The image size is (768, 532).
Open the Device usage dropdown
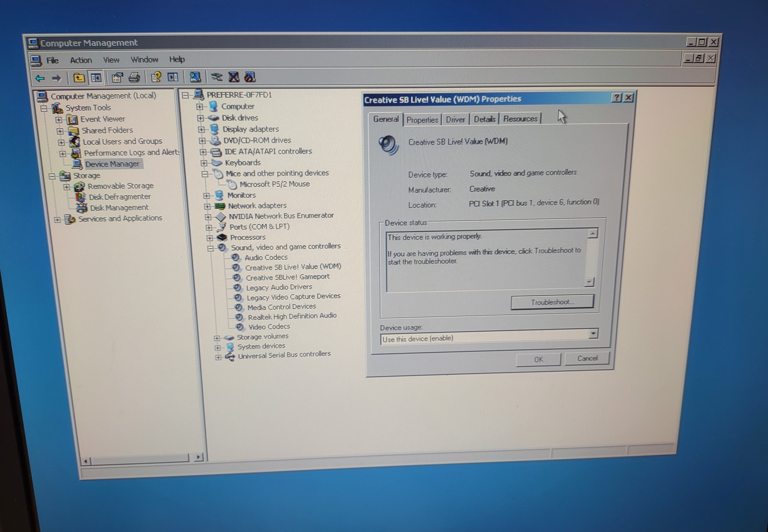[x=593, y=334]
